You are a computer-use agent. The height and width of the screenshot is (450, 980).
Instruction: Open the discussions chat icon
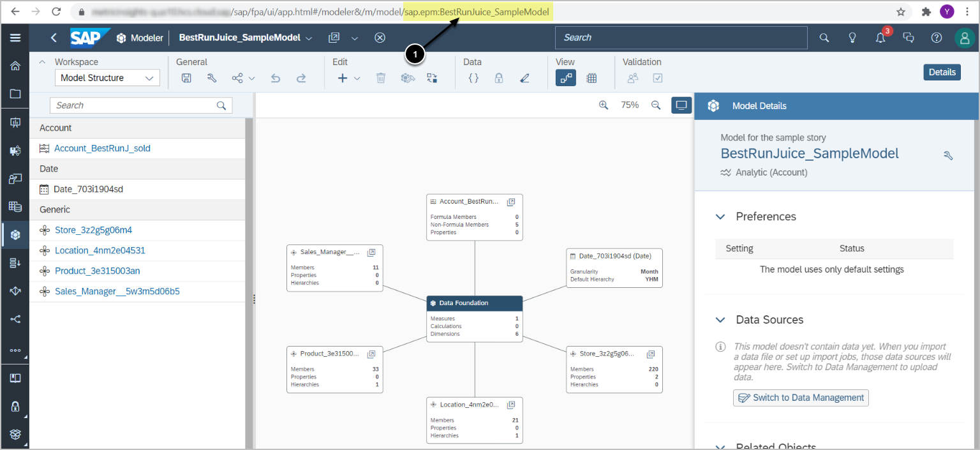click(909, 38)
